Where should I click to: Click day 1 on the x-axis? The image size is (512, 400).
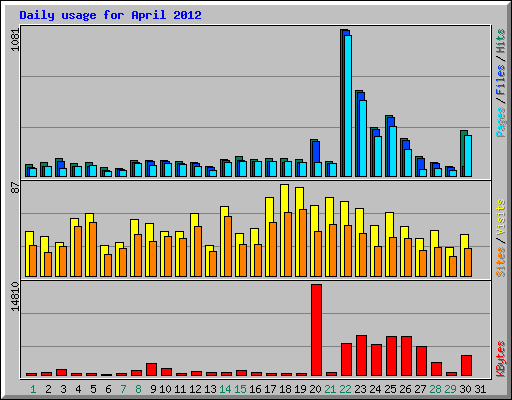(x=33, y=389)
